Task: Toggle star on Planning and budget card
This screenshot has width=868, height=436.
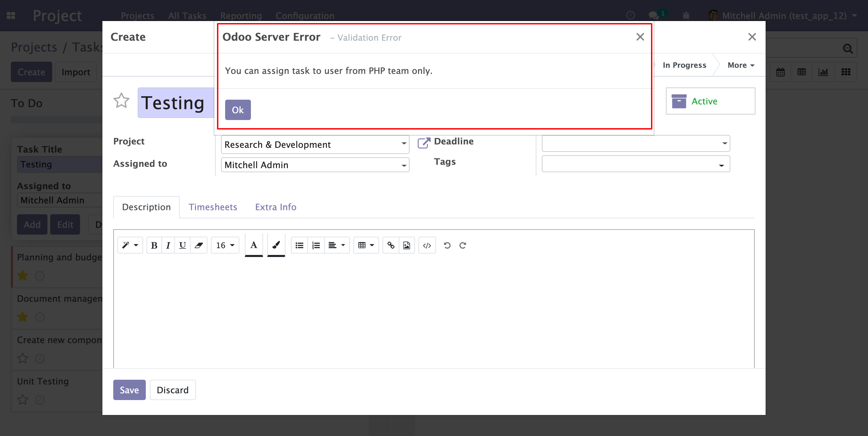Action: click(x=23, y=276)
